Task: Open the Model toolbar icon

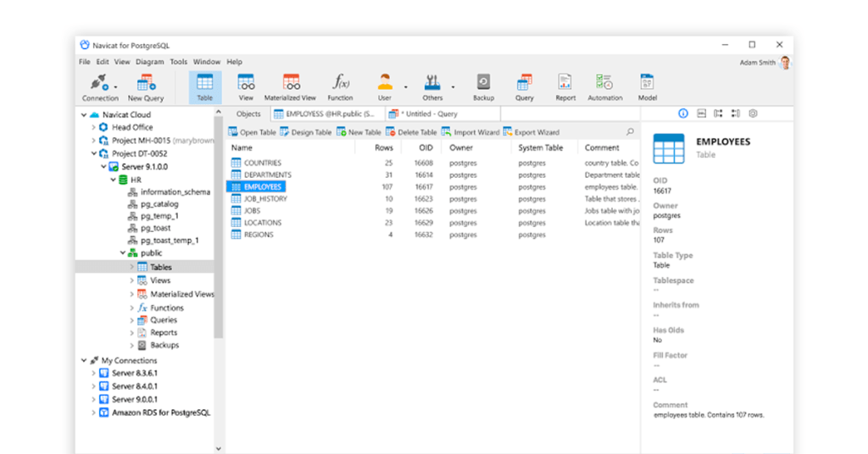Action: point(647,87)
